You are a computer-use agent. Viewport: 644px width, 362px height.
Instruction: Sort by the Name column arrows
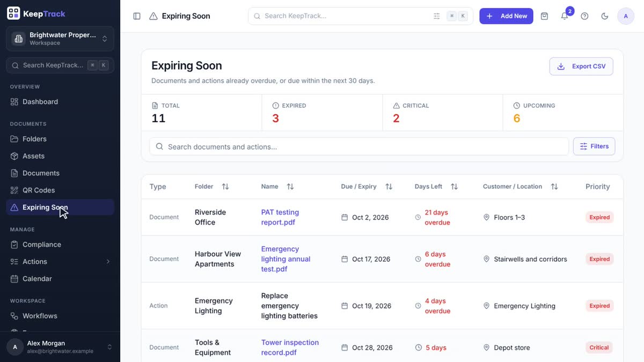click(x=290, y=187)
